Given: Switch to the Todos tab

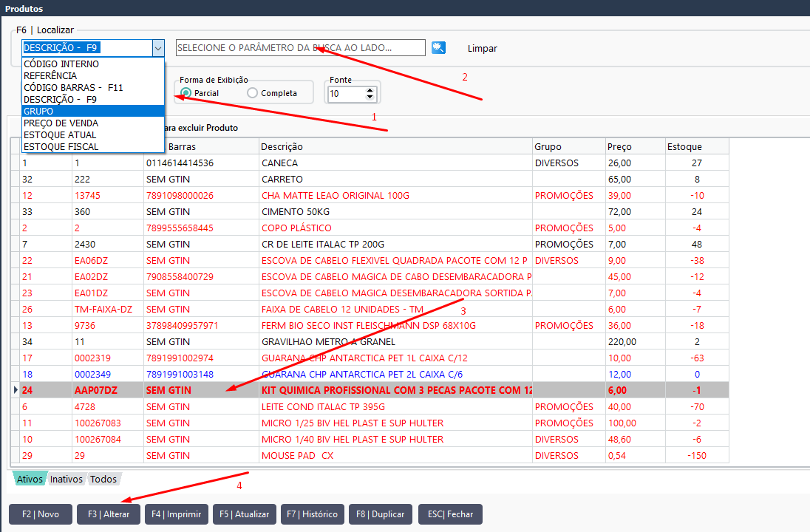Looking at the screenshot, I should click(103, 480).
